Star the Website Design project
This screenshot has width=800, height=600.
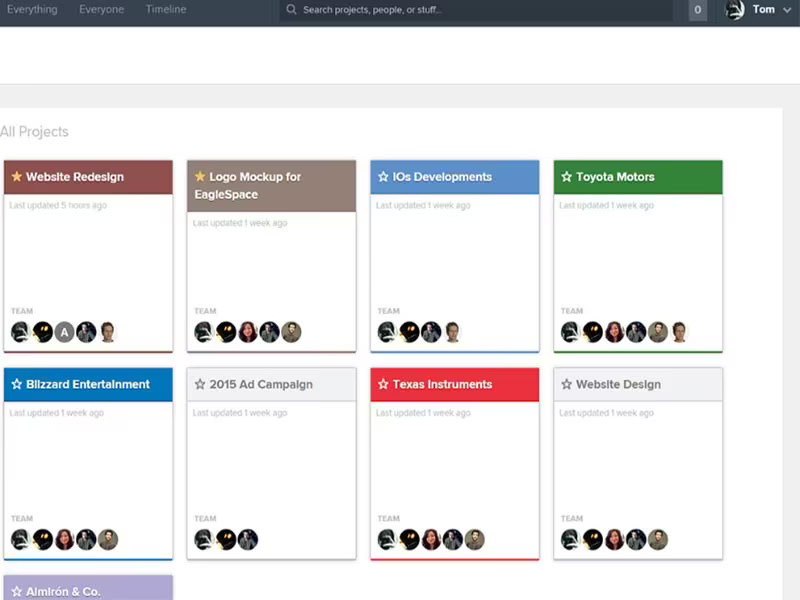click(566, 384)
